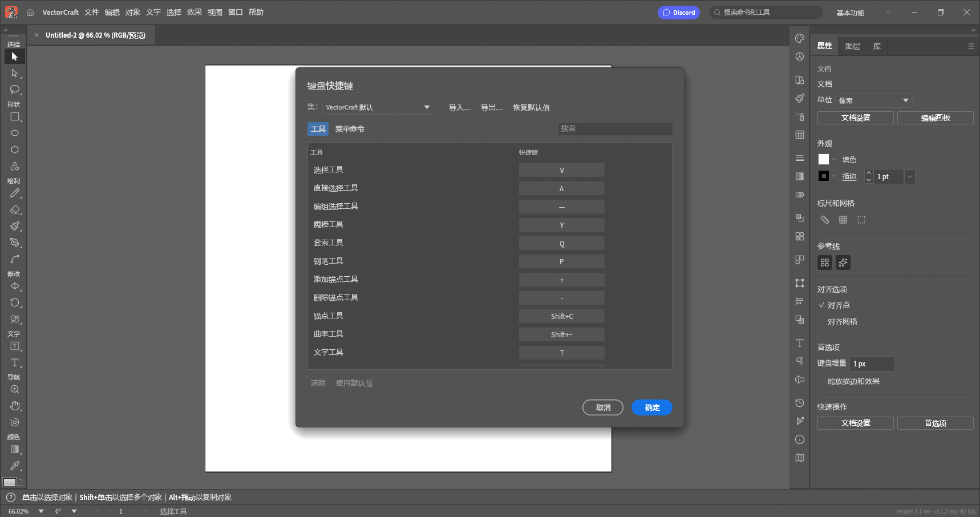The image size is (980, 517).
Task: Open the 图层 panel tab
Action: (x=853, y=46)
